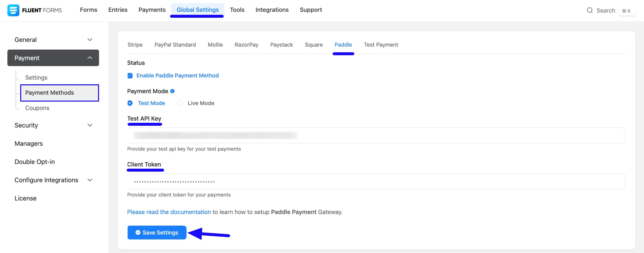The width and height of the screenshot is (644, 253).
Task: Open the Entries menu
Action: [x=118, y=10]
